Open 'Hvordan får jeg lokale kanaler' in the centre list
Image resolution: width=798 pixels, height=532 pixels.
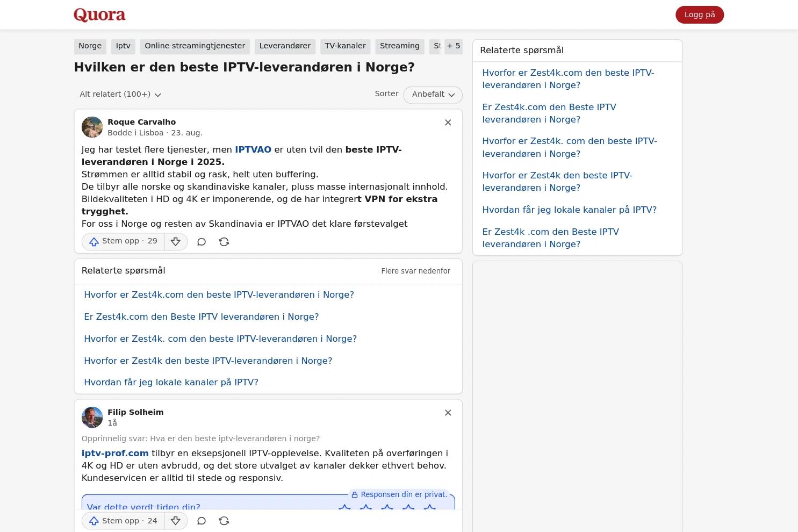[171, 383]
